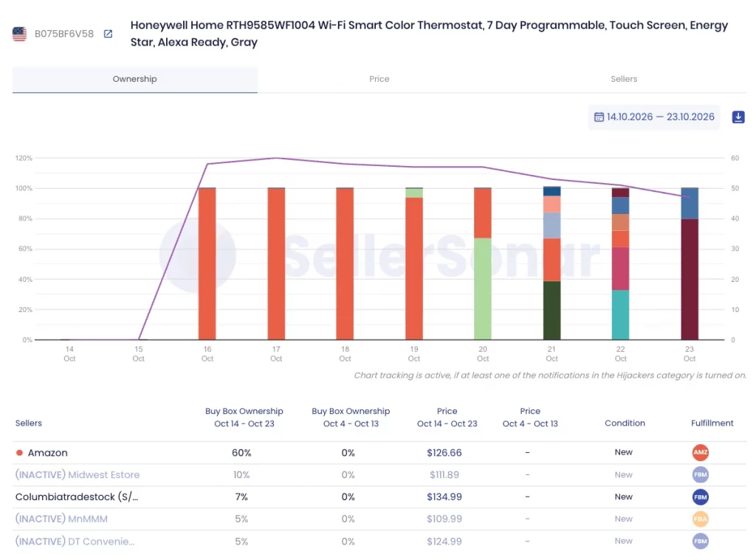Click Amazon's 60% ownership value
The height and width of the screenshot is (560, 756).
coord(241,453)
